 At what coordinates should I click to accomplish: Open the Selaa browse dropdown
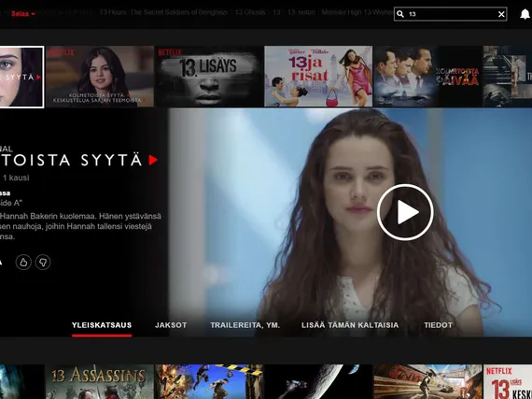pyautogui.click(x=22, y=14)
